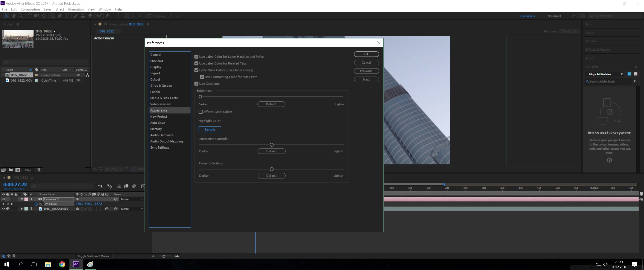Image resolution: width=644 pixels, height=270 pixels.
Task: Click the Motion Blur enable icon in timeline
Action: pyautogui.click(x=134, y=186)
